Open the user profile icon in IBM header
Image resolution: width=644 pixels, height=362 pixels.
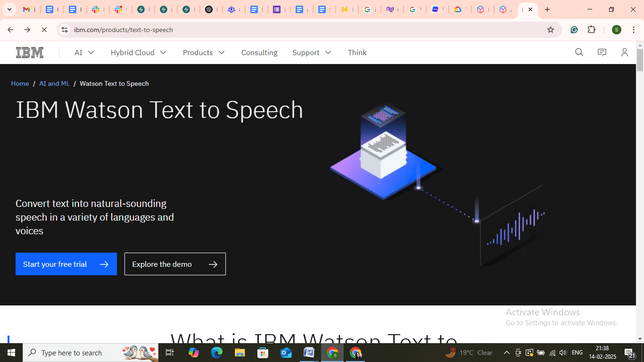tap(625, 52)
